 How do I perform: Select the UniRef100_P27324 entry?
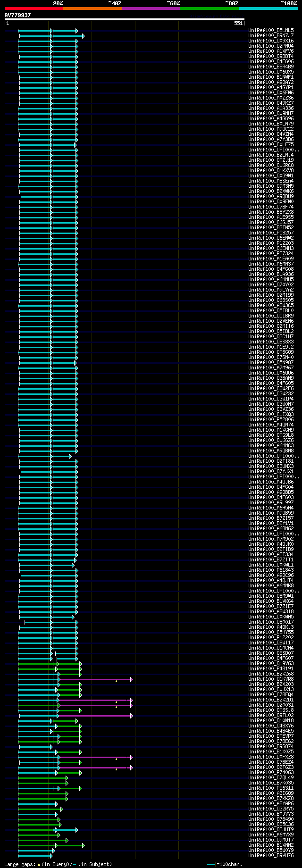point(271,253)
